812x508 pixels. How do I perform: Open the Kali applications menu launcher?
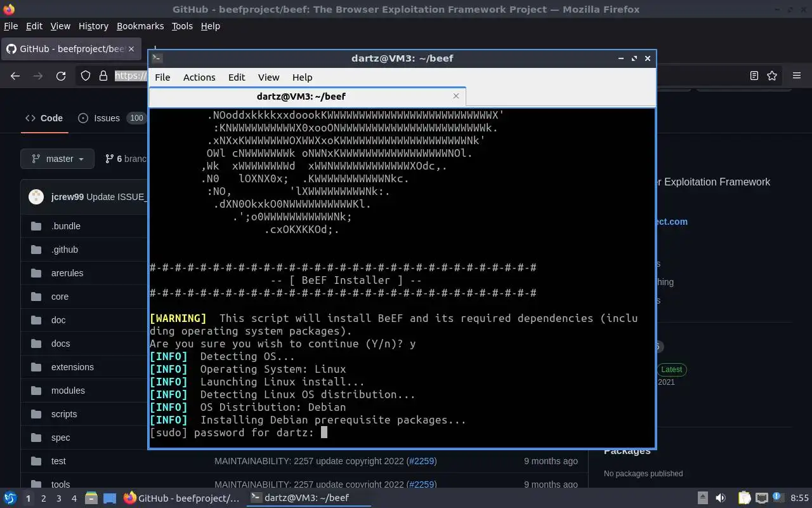[x=10, y=498]
